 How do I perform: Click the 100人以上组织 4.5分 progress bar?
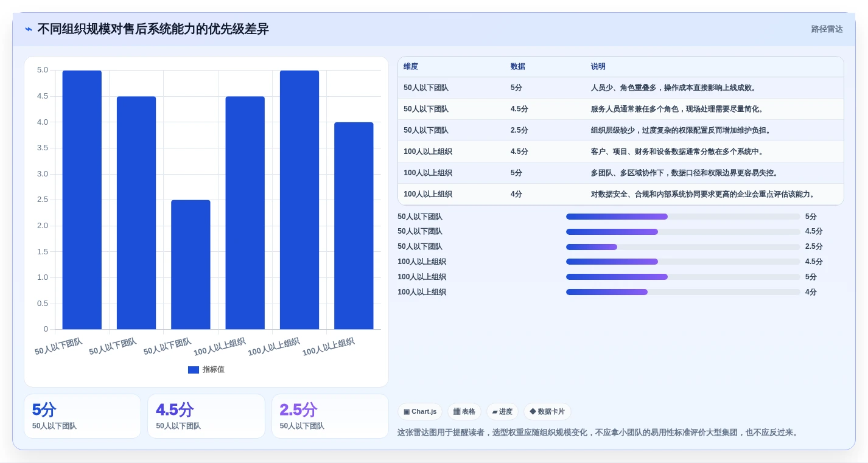point(683,262)
